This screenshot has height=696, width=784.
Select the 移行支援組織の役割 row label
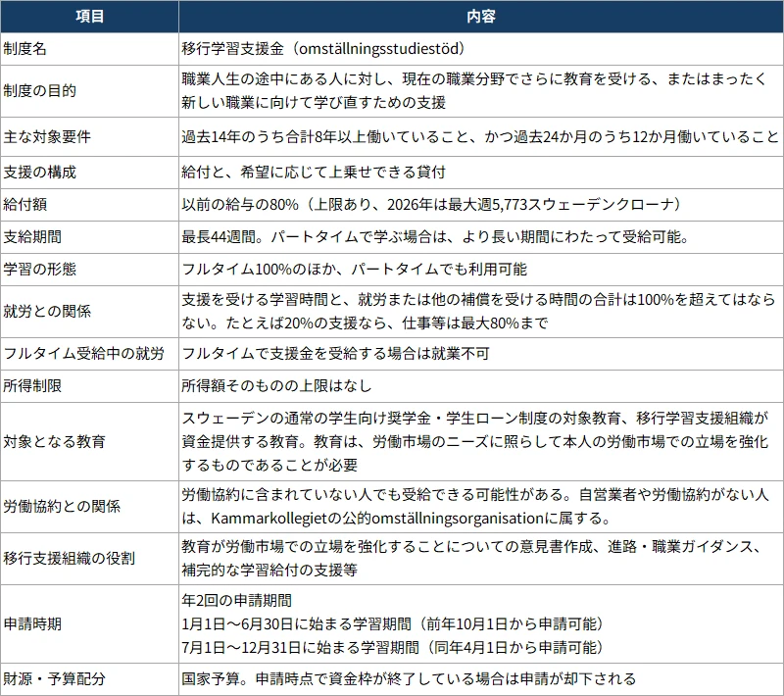click(89, 559)
